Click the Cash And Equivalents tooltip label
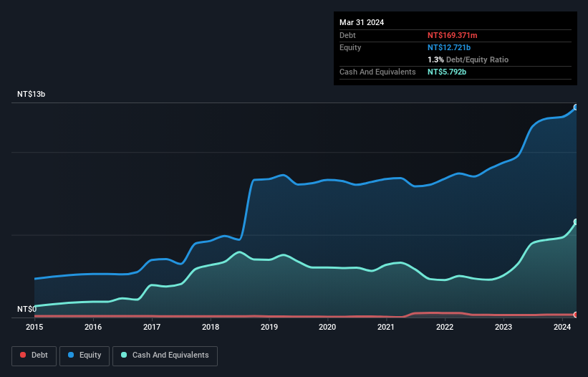 coord(377,72)
